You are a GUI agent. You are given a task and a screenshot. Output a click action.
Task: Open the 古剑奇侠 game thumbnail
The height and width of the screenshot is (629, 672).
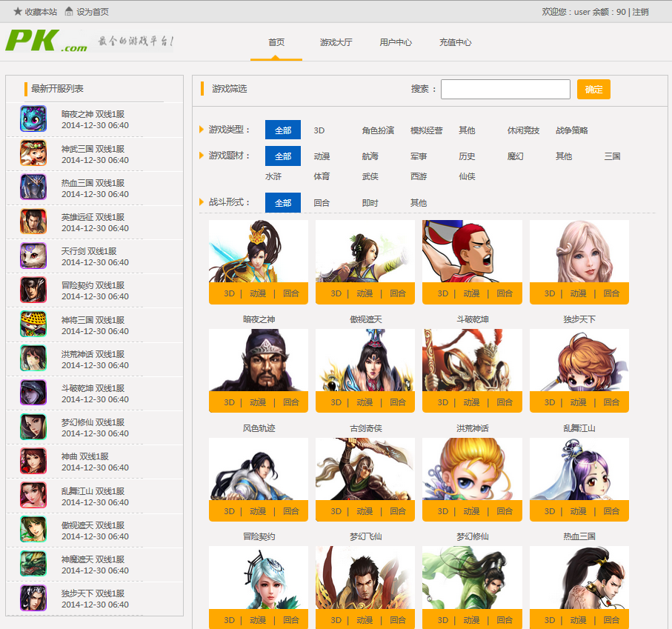365,360
